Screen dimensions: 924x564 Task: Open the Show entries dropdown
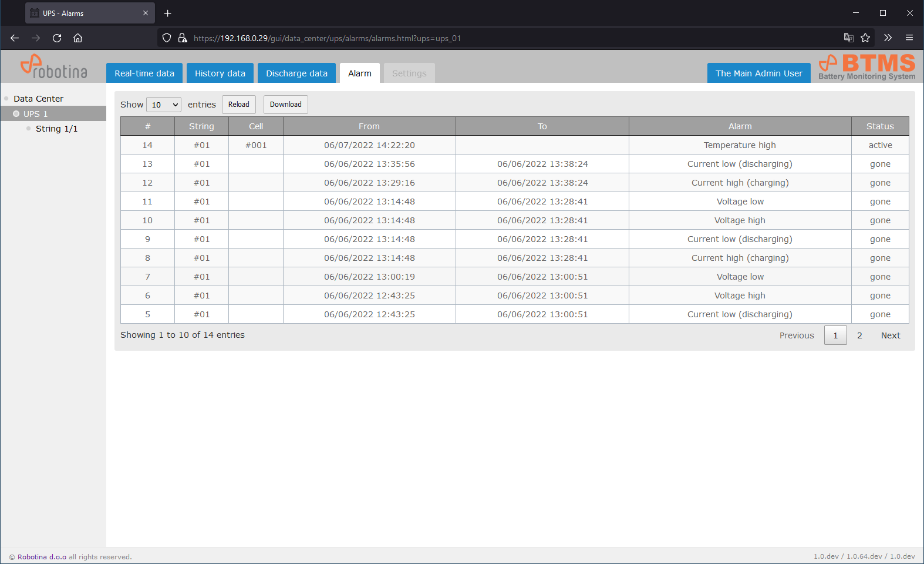[164, 105]
